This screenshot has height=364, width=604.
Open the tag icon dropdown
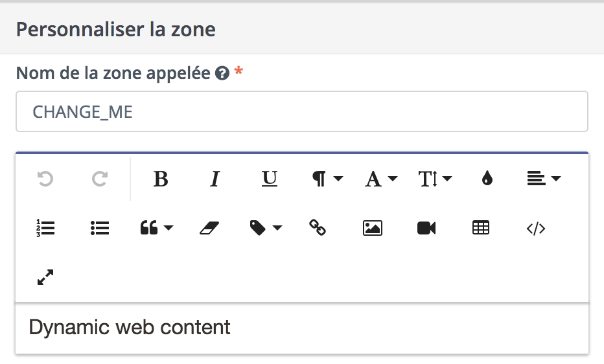tap(266, 228)
